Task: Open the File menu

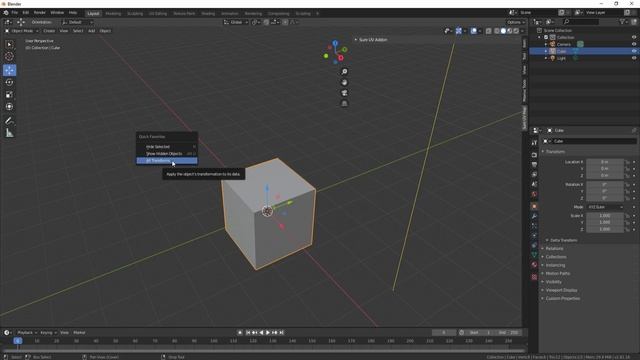Action: [15, 13]
